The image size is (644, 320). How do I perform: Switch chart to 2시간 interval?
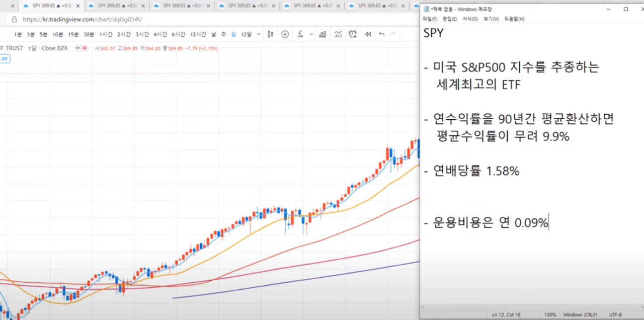coord(124,34)
